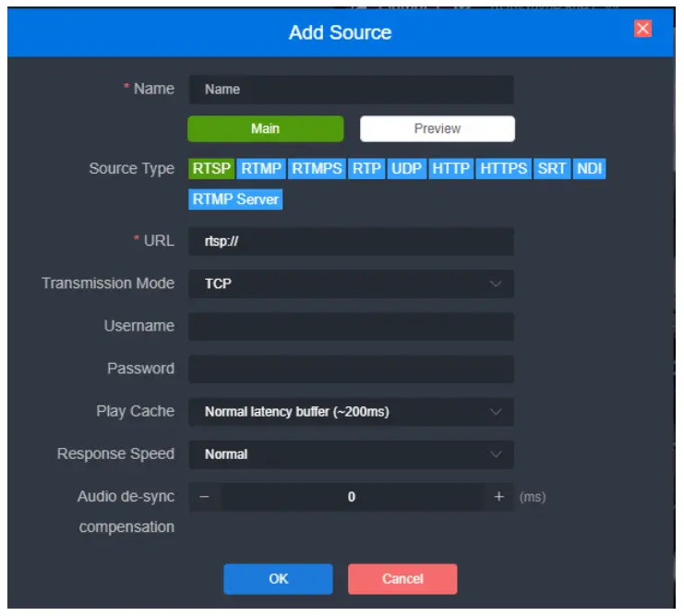Choose SRT source type
This screenshot has width=684, height=616.
(552, 168)
